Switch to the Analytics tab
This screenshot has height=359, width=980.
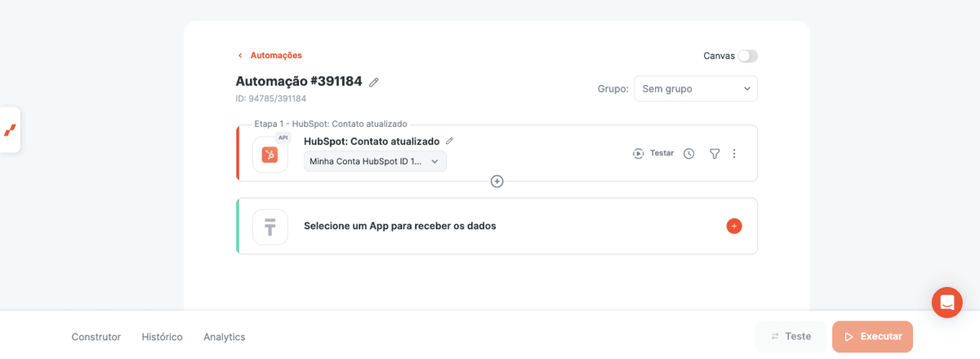(225, 337)
